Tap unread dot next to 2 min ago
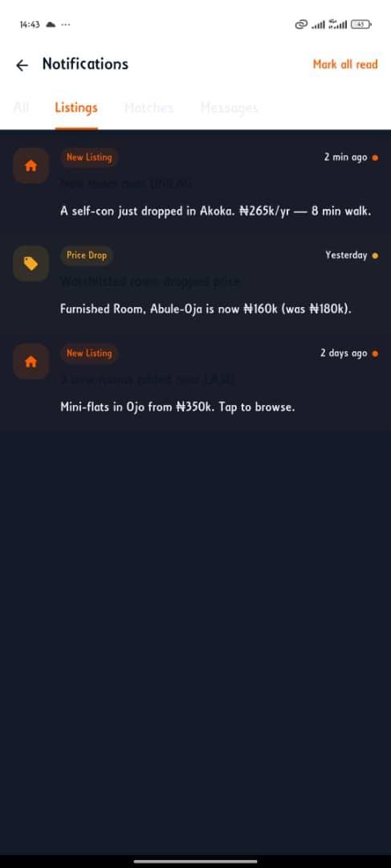Viewport: 391px width, 868px height. [376, 158]
